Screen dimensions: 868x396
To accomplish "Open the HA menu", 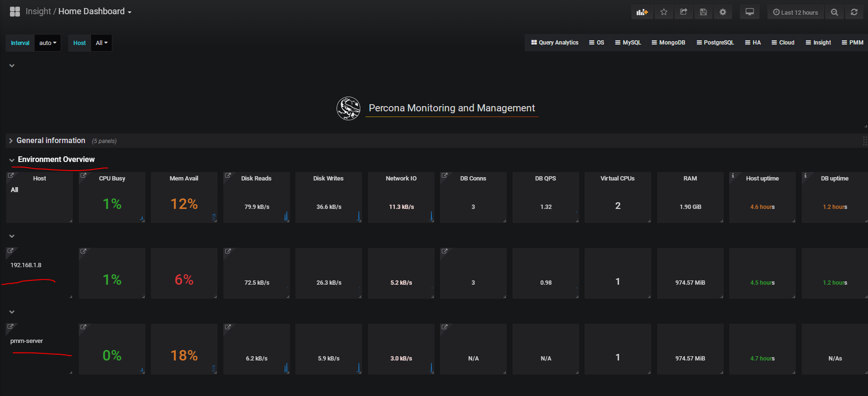I will (x=753, y=43).
